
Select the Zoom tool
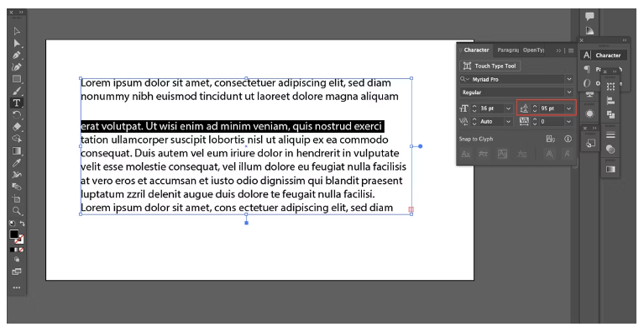click(17, 211)
